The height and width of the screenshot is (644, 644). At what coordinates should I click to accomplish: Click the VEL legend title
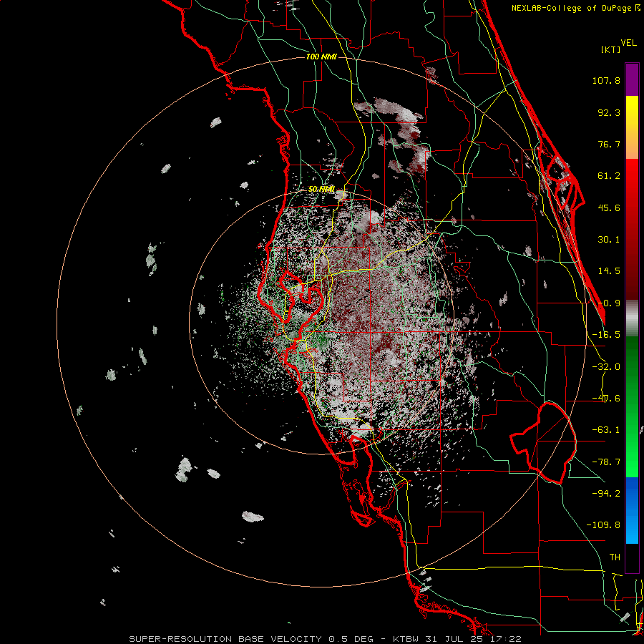(628, 43)
